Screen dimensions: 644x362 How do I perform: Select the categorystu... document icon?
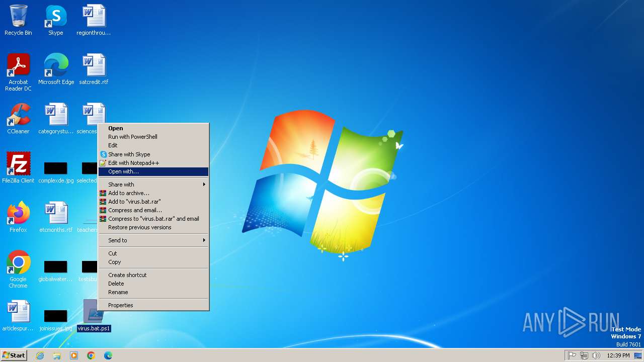pyautogui.click(x=56, y=119)
